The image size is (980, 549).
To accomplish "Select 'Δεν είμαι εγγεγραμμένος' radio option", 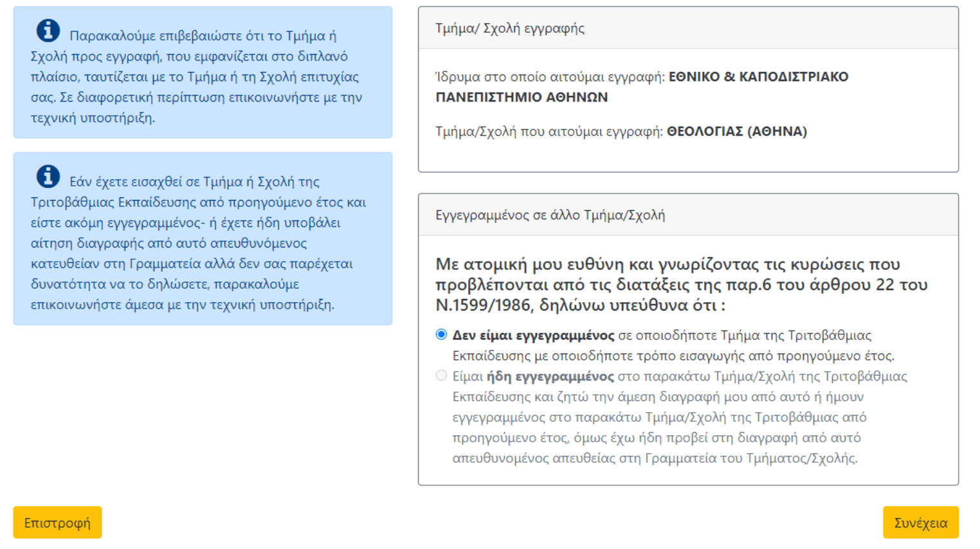I will pos(441,334).
